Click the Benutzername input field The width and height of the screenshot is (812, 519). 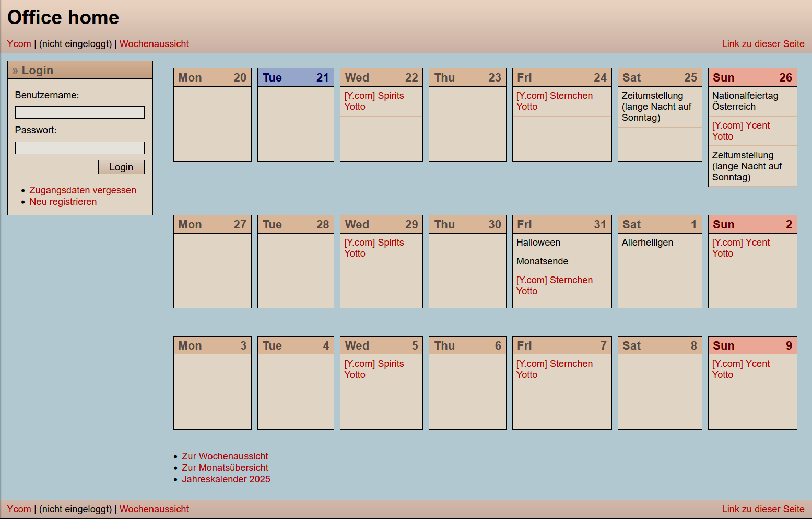click(x=79, y=112)
